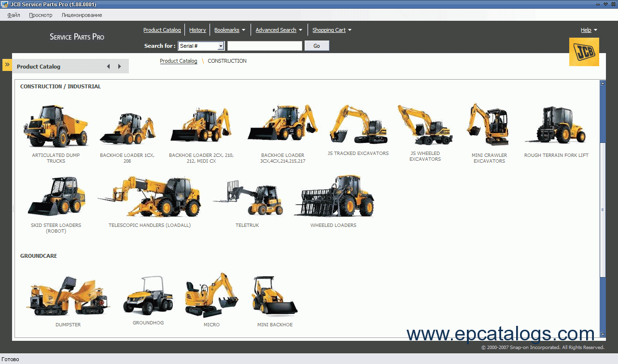
Task: Click the catalog scrollbar down arrow
Action: tap(603, 334)
